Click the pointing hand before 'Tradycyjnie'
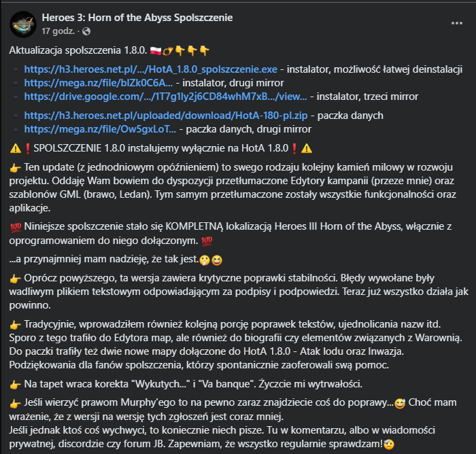This screenshot has height=454, width=476. click(x=15, y=324)
